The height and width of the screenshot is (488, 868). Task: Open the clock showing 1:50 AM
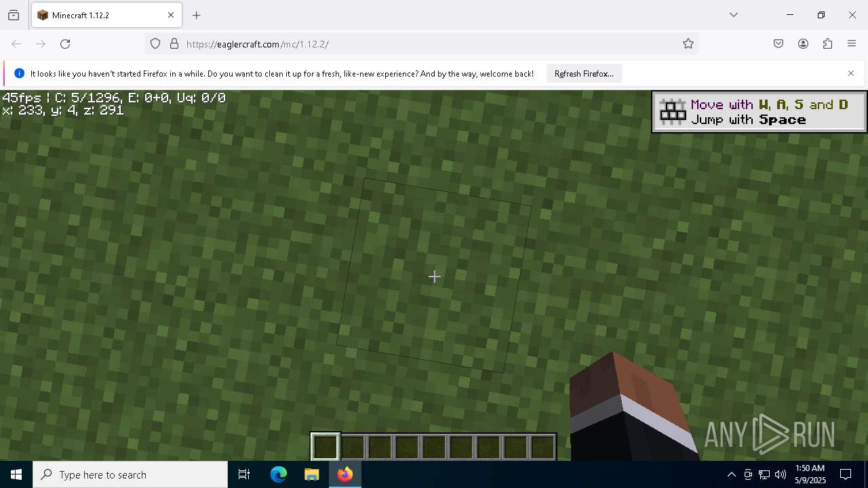(810, 474)
